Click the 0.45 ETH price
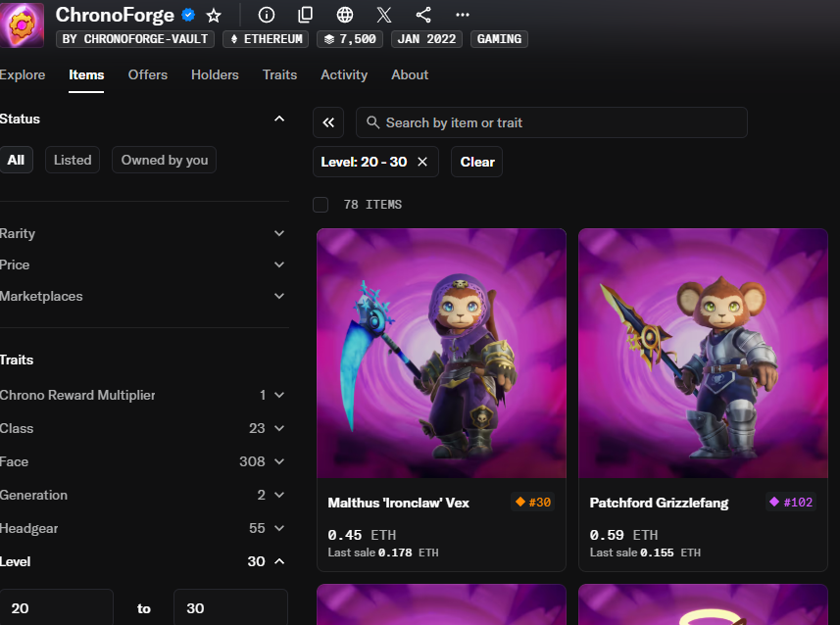The width and height of the screenshot is (840, 625). click(x=362, y=535)
